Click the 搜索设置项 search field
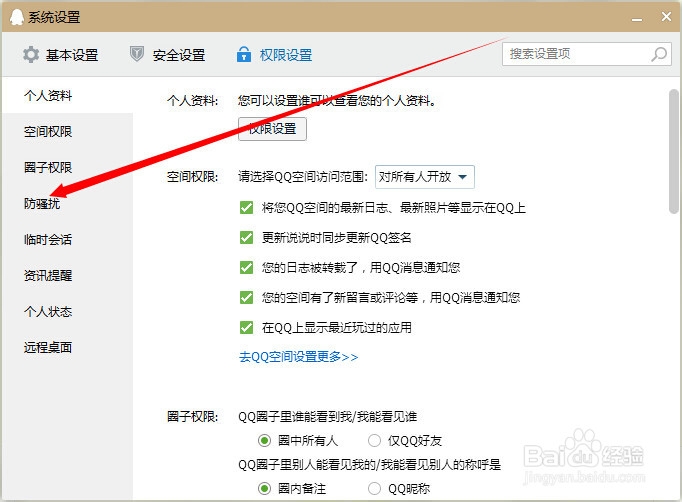682x502 pixels. [587, 54]
